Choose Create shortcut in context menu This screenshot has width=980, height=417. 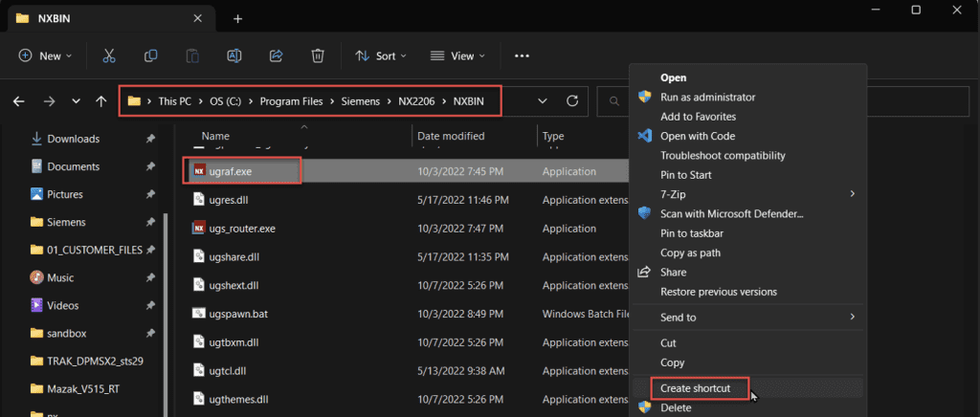pos(695,388)
